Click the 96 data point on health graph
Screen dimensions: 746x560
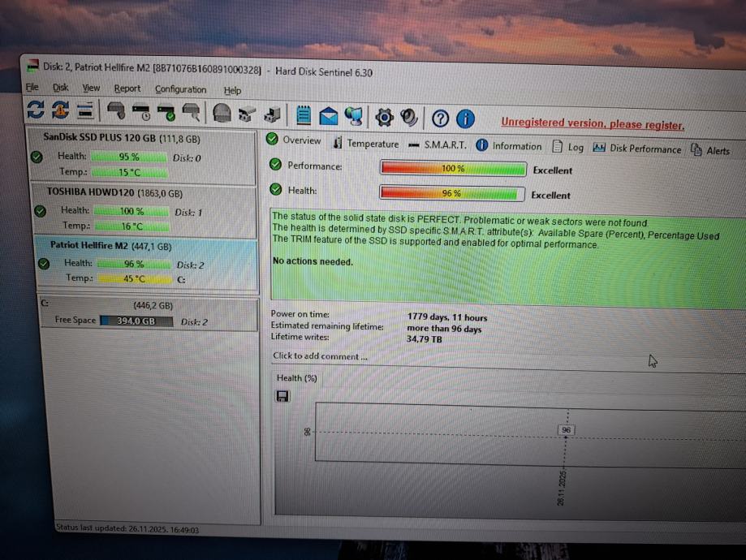point(566,430)
